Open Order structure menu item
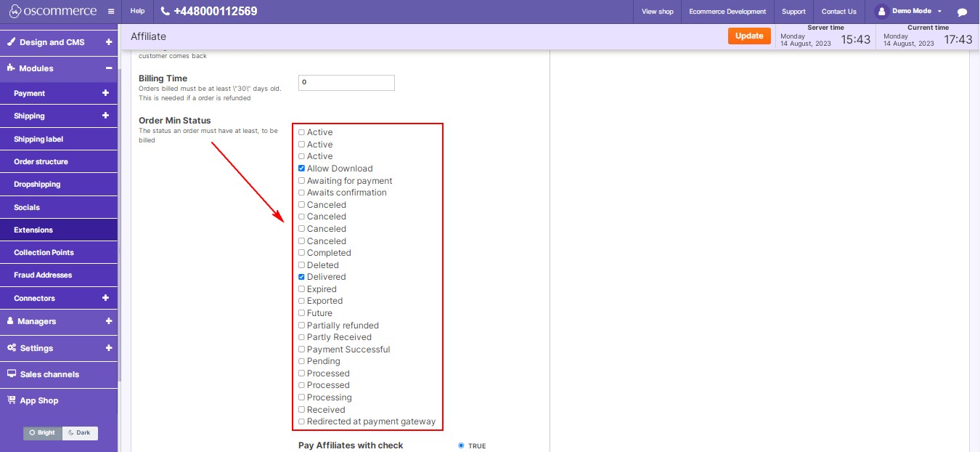This screenshot has width=980, height=452. [x=59, y=161]
